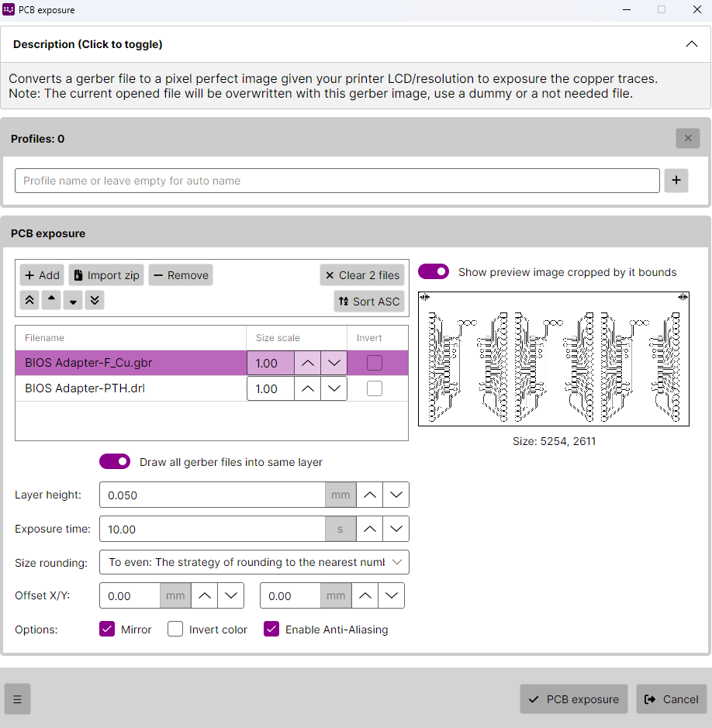Click the Exposure time input field
712x728 pixels.
(x=213, y=529)
